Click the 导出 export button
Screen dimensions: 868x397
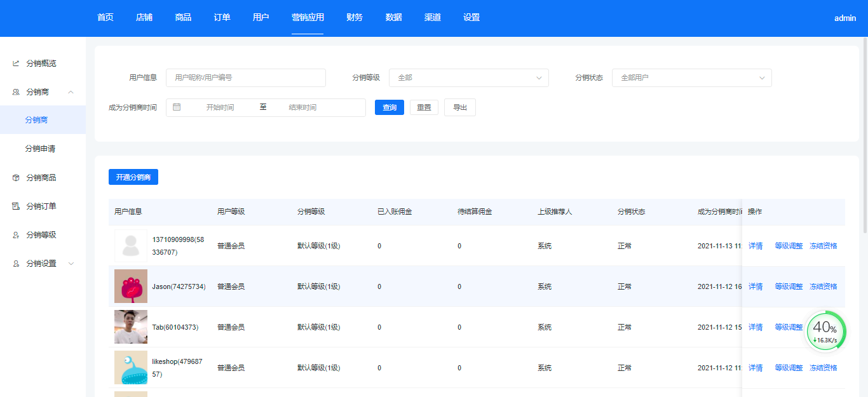tap(459, 107)
